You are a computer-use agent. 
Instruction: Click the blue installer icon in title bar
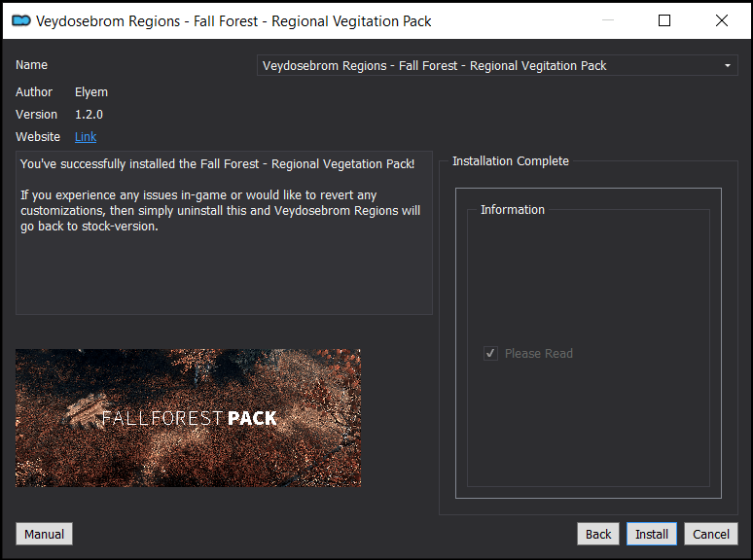tap(21, 20)
